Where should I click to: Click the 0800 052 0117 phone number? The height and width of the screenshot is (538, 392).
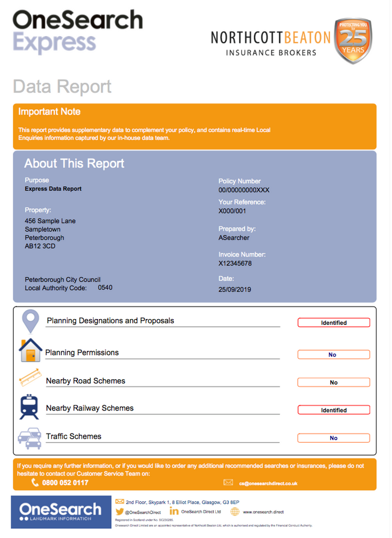(65, 483)
